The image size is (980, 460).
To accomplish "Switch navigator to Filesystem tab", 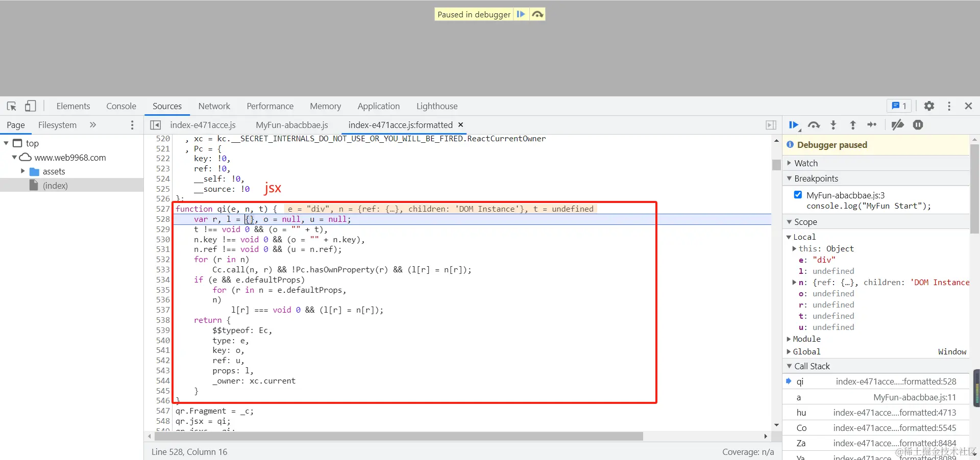I will [57, 125].
